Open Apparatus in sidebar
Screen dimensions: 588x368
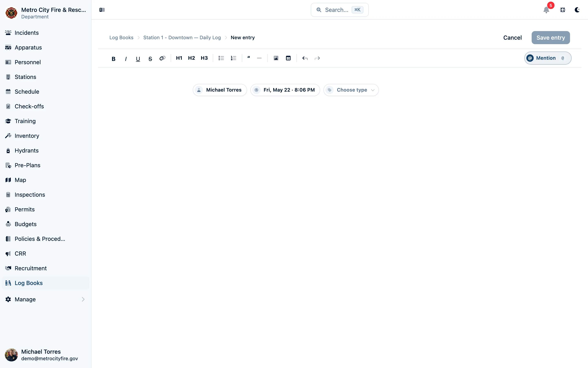tap(46, 47)
